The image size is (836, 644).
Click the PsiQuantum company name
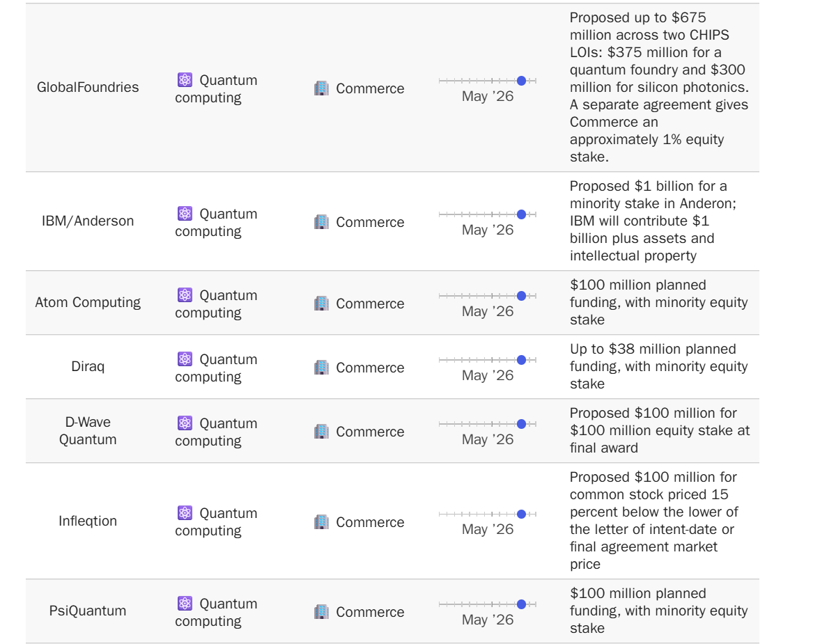click(x=88, y=611)
